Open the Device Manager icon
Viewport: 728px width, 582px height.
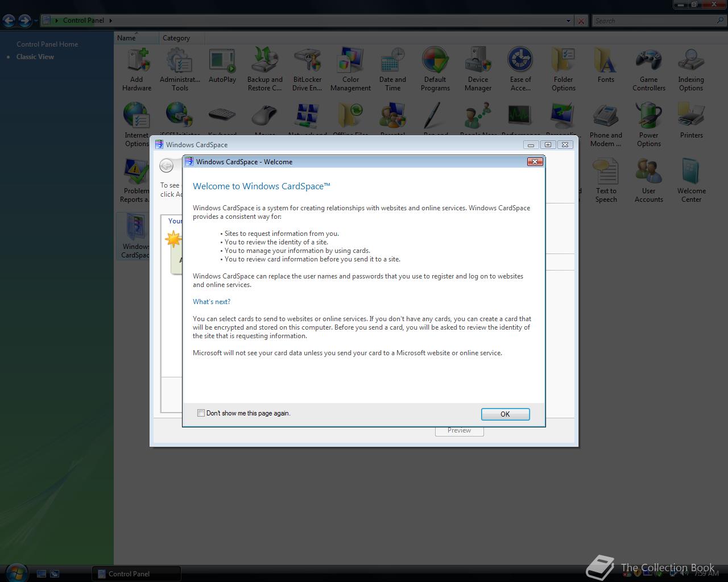(x=478, y=69)
